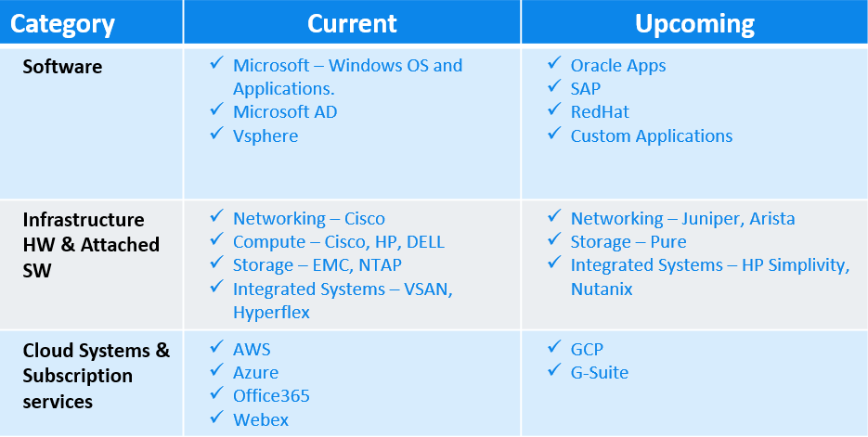
Task: Select the checkmark beside Storage – Pure
Action: point(554,239)
